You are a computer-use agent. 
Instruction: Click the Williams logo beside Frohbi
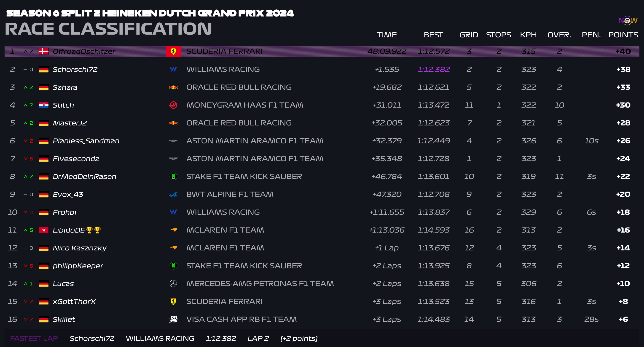point(173,212)
